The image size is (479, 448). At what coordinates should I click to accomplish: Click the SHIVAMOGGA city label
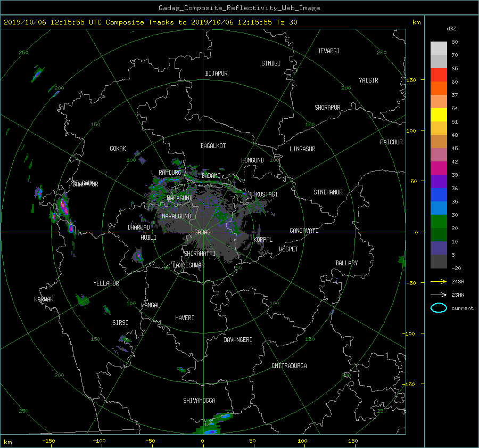click(199, 400)
